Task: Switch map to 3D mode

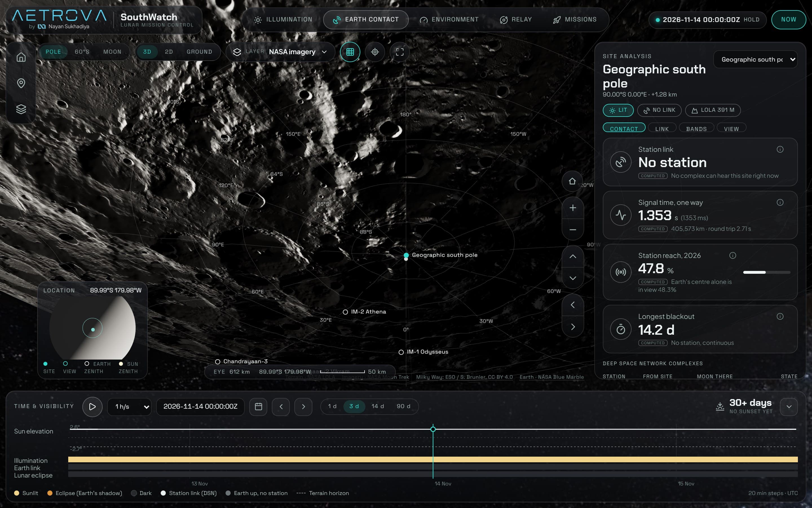Action: [x=147, y=52]
